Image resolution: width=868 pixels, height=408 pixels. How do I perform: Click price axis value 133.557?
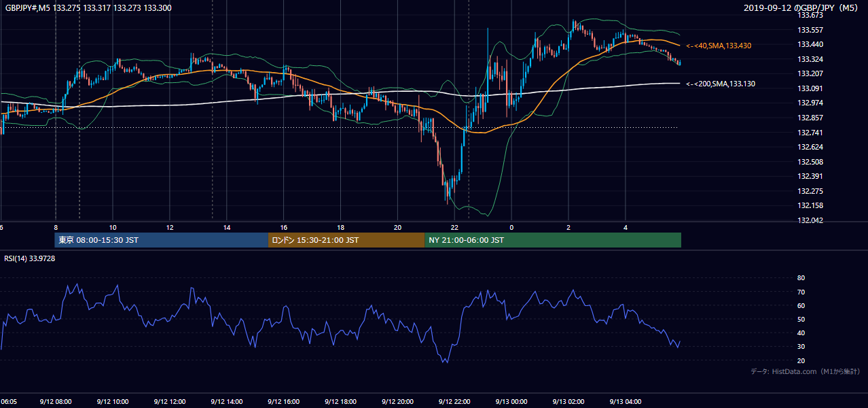[x=810, y=30]
